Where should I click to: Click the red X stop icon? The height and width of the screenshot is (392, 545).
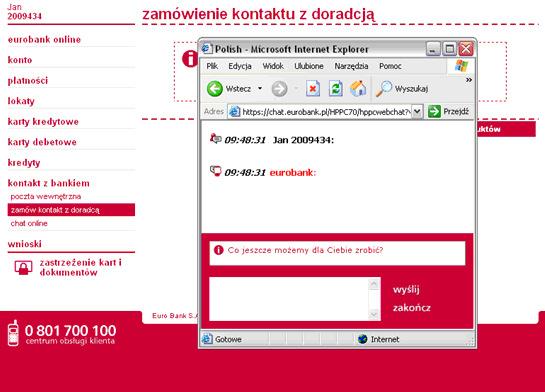[312, 89]
